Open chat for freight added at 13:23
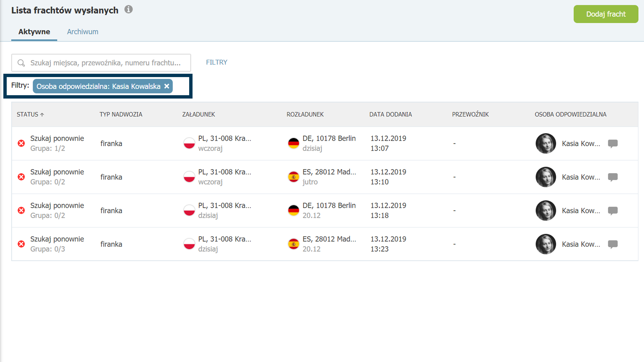Image resolution: width=644 pixels, height=362 pixels. tap(613, 244)
